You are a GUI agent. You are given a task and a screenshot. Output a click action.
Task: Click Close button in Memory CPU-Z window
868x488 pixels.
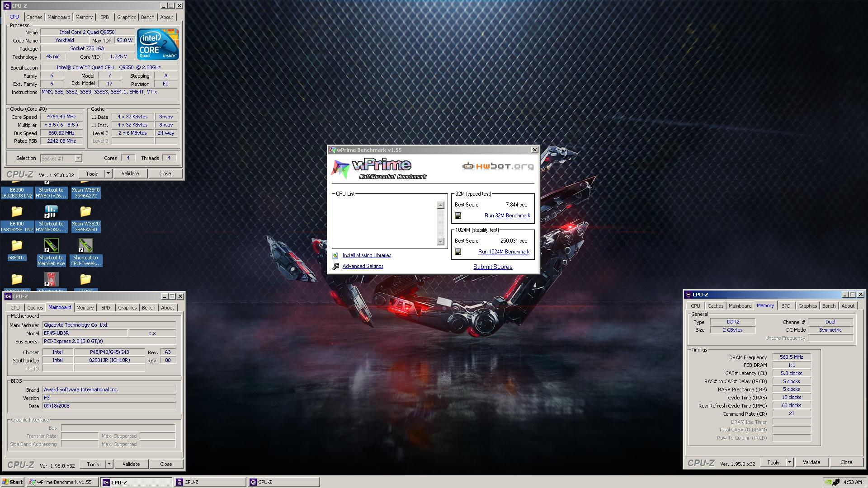click(846, 462)
